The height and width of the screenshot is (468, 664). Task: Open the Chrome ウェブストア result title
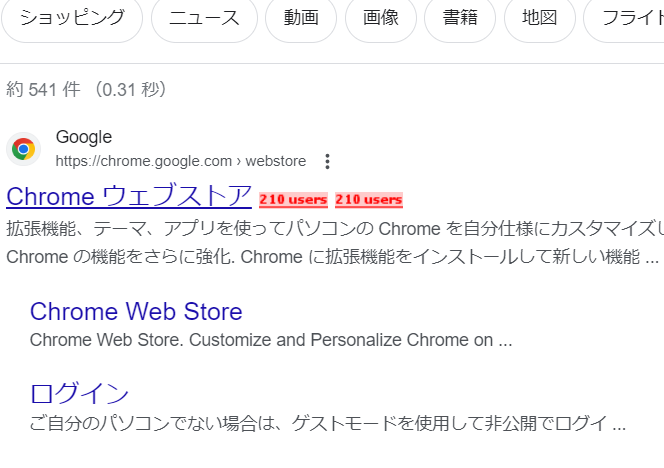pos(129,195)
